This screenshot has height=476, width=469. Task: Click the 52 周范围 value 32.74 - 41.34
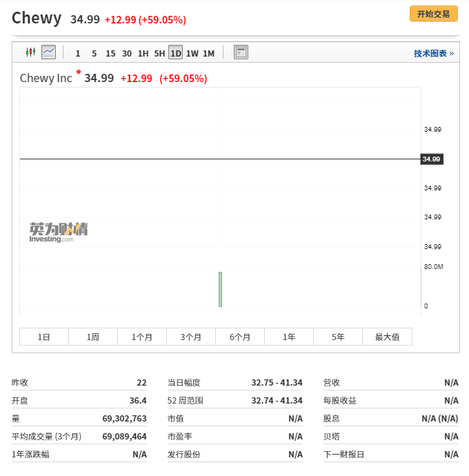pos(277,400)
